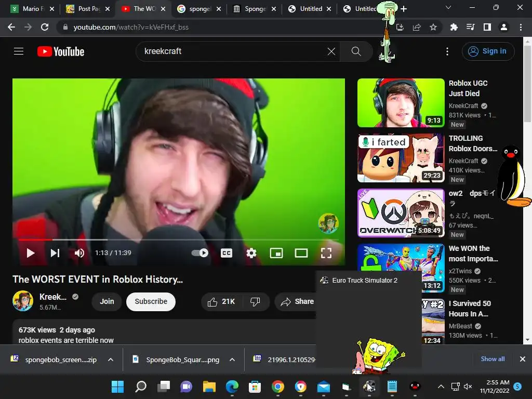This screenshot has width=532, height=399.
Task: Play the paused video
Action: [31, 253]
